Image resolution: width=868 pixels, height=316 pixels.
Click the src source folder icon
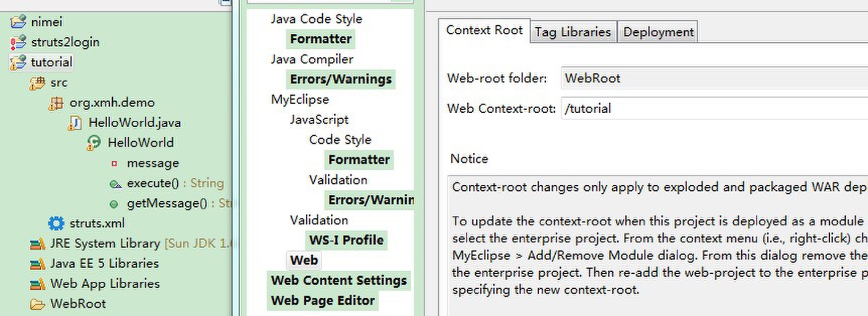37,82
